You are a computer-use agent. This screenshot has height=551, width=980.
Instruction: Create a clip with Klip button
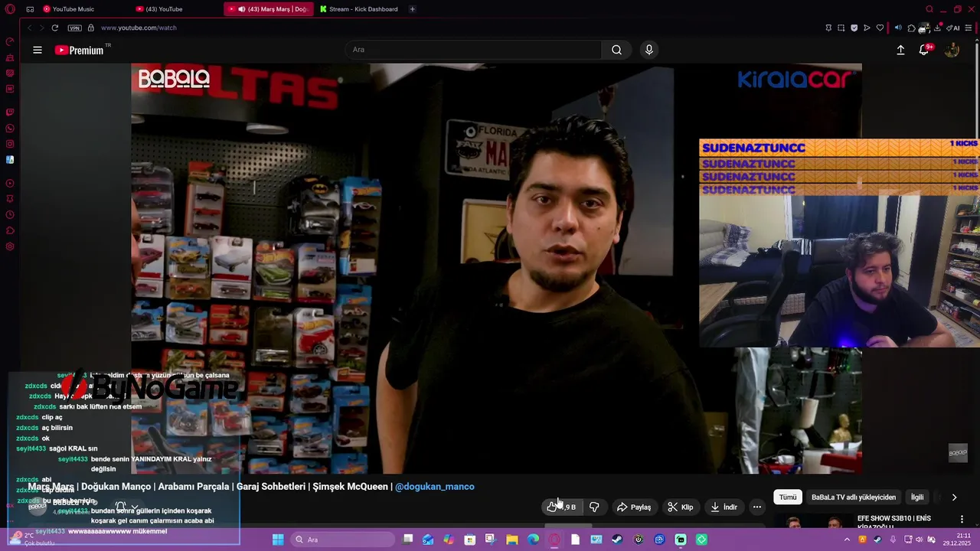[x=681, y=507]
